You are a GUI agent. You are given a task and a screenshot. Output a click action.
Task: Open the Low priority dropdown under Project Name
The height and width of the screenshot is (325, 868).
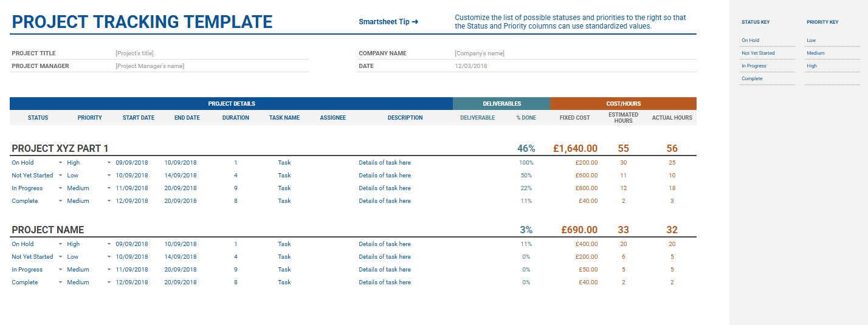[109, 257]
